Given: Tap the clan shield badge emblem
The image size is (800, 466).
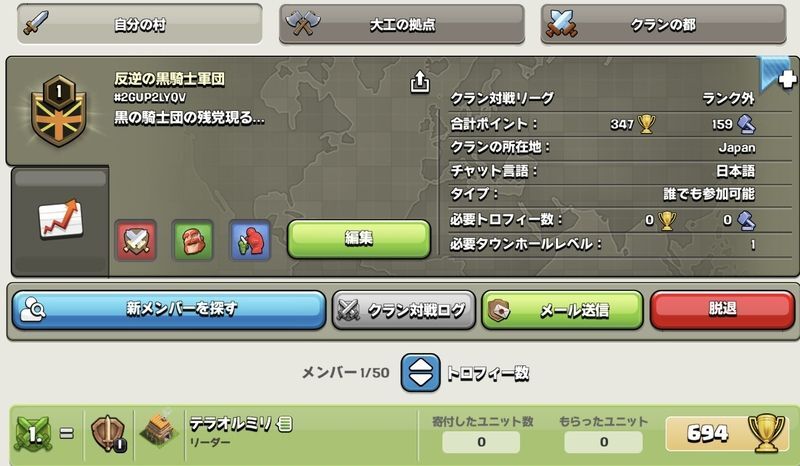Looking at the screenshot, I should (59, 111).
